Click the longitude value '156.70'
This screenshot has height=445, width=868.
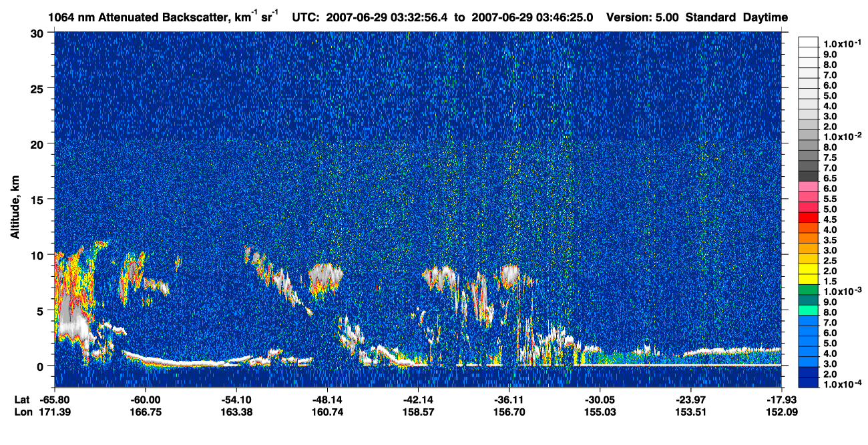[x=509, y=412]
